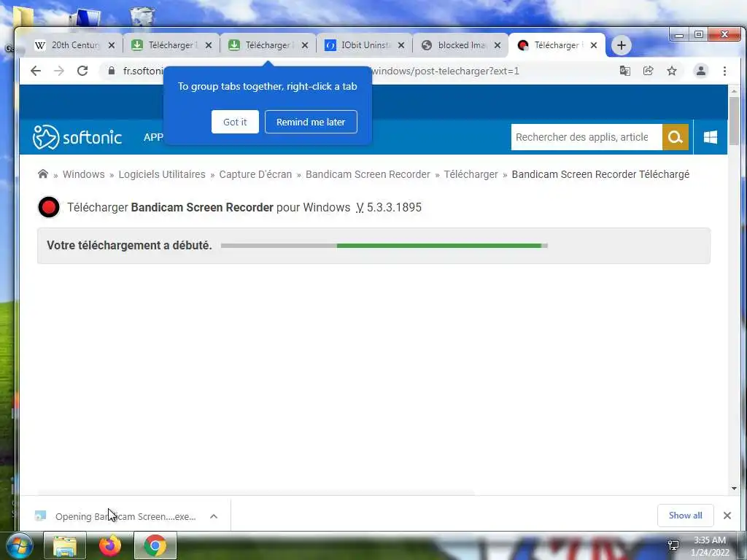The height and width of the screenshot is (560, 747).
Task: Close the blocked Ima tab
Action: click(498, 45)
